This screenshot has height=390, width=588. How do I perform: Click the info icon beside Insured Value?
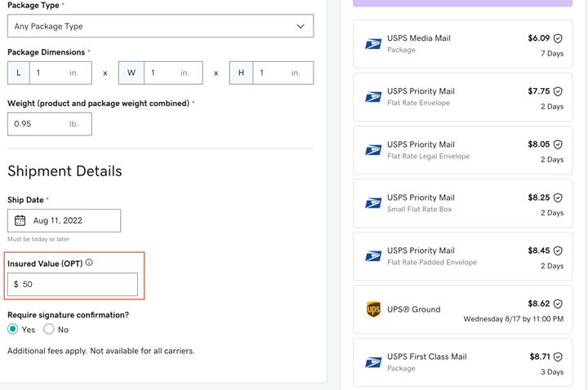pyautogui.click(x=89, y=263)
